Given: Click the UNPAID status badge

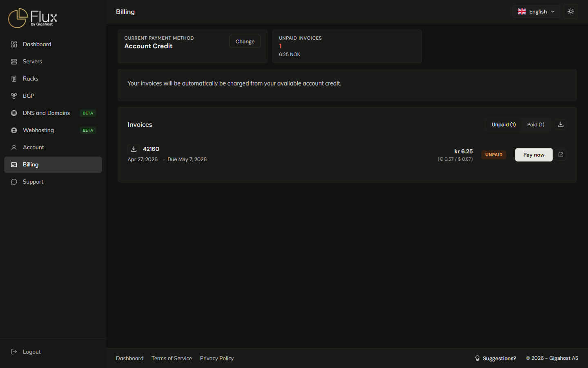Looking at the screenshot, I should [494, 155].
